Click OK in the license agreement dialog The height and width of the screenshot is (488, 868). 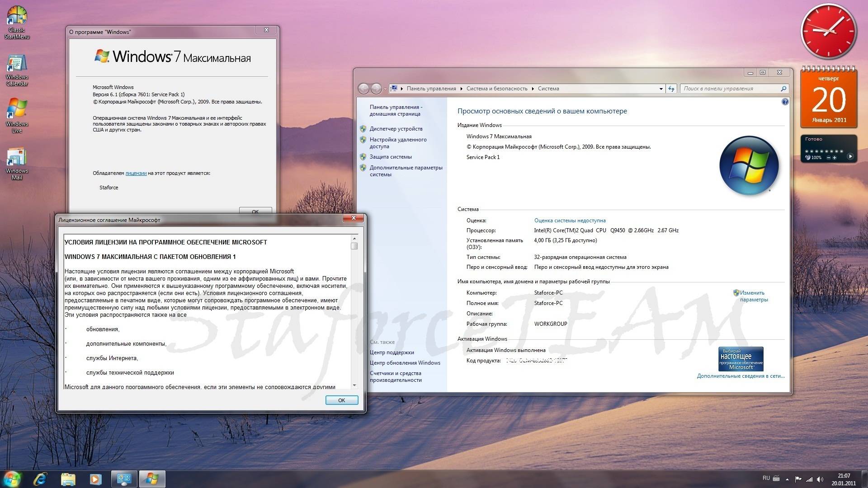pos(342,400)
